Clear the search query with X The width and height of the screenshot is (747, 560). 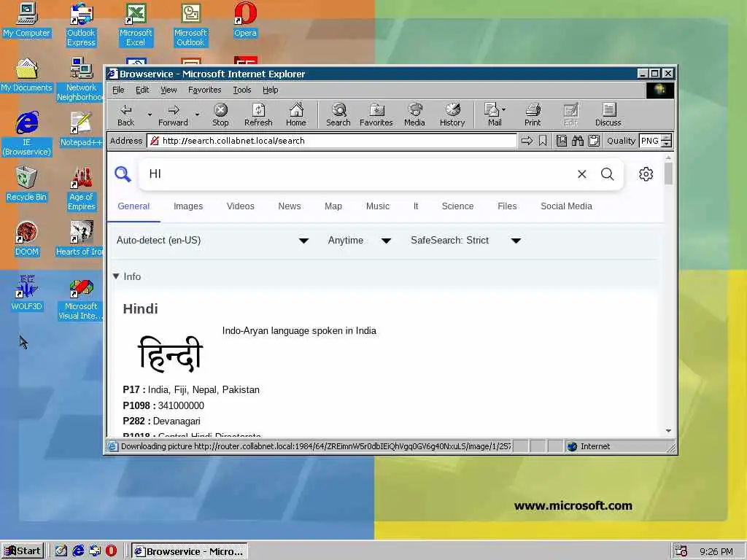point(581,174)
